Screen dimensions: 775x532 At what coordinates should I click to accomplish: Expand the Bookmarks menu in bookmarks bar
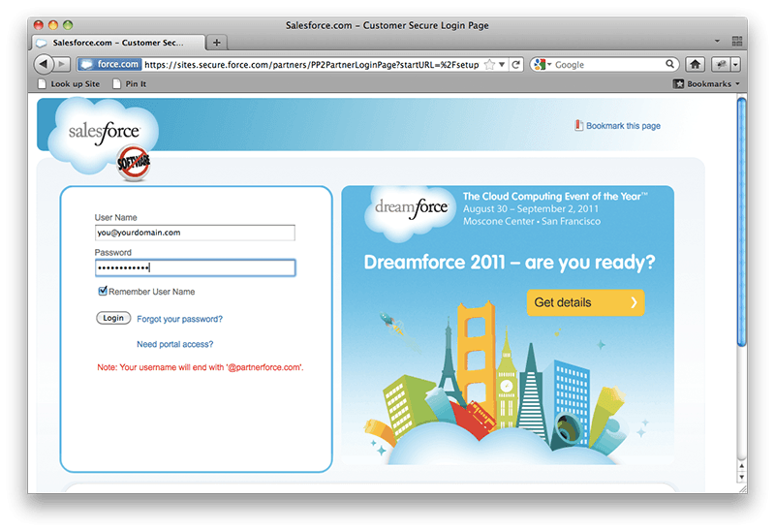click(707, 84)
